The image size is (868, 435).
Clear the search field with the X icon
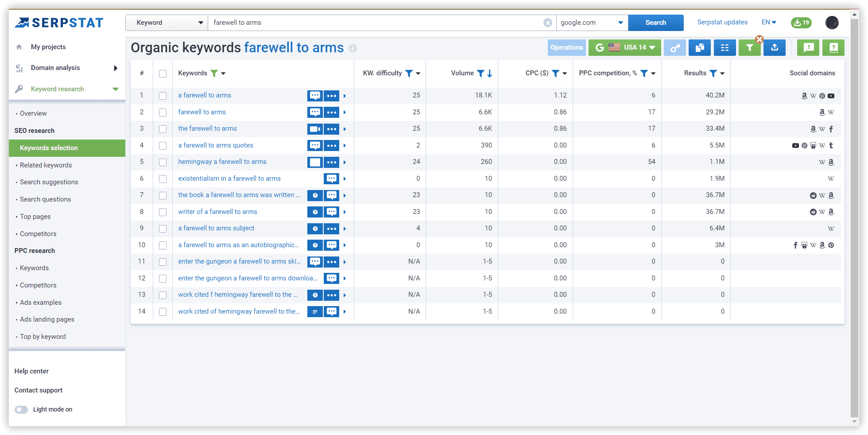click(x=548, y=23)
